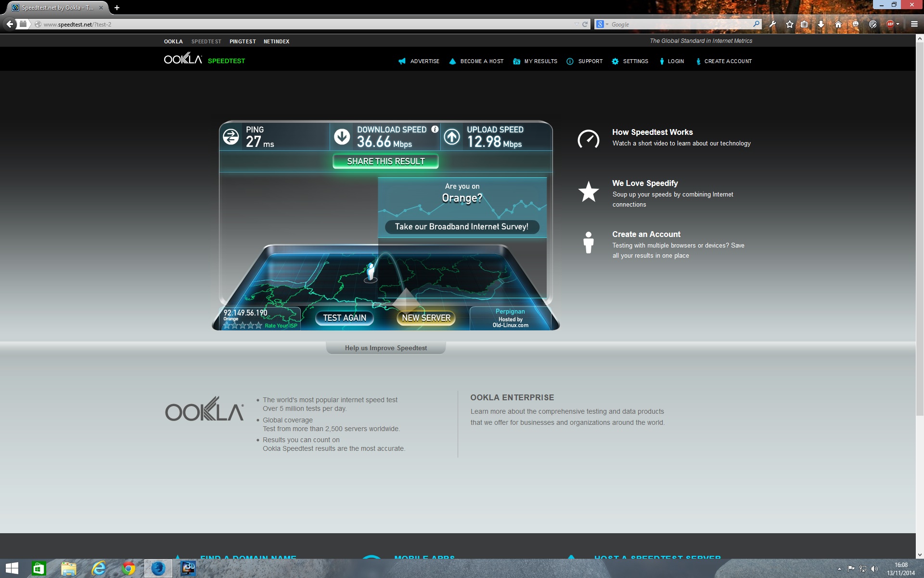Click the TEST AGAIN button

345,318
